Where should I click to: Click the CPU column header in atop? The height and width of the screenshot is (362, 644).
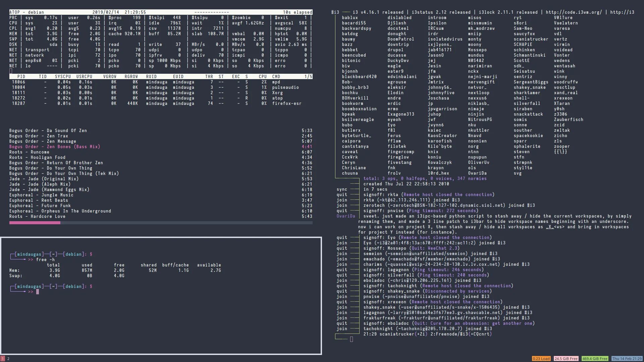pos(262,77)
